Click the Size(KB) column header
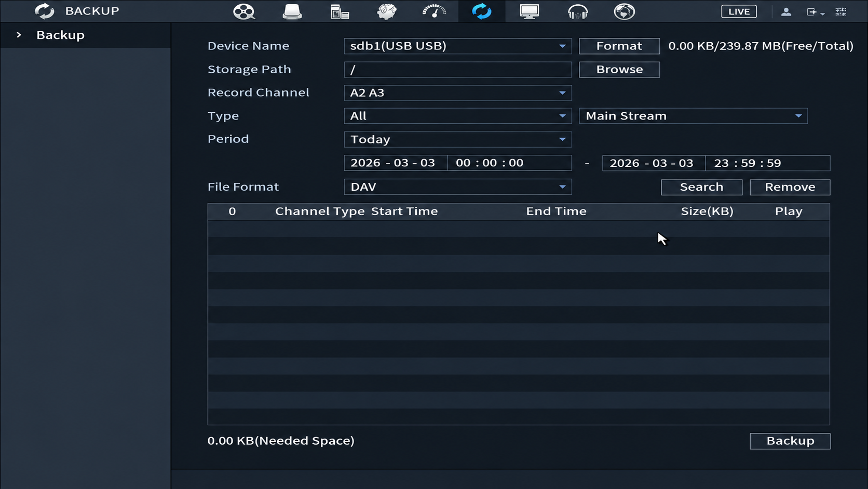 click(707, 211)
